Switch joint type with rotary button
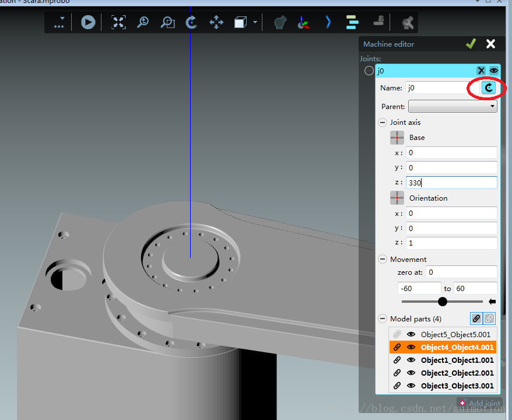 [x=489, y=87]
